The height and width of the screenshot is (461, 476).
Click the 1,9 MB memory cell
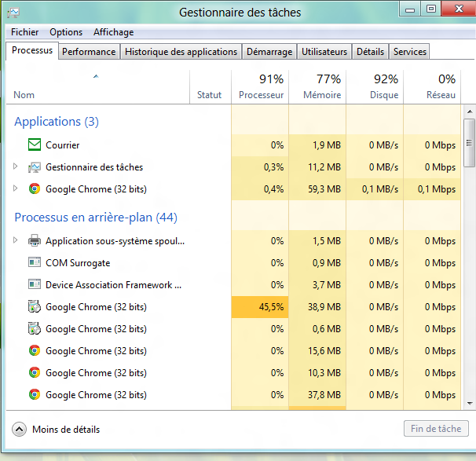click(317, 145)
